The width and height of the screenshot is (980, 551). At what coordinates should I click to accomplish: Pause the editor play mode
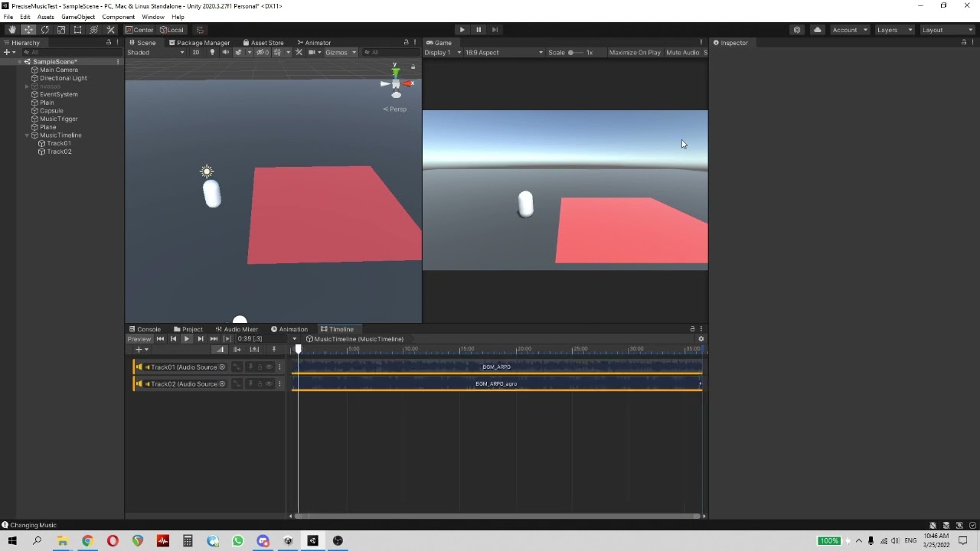pyautogui.click(x=479, y=30)
